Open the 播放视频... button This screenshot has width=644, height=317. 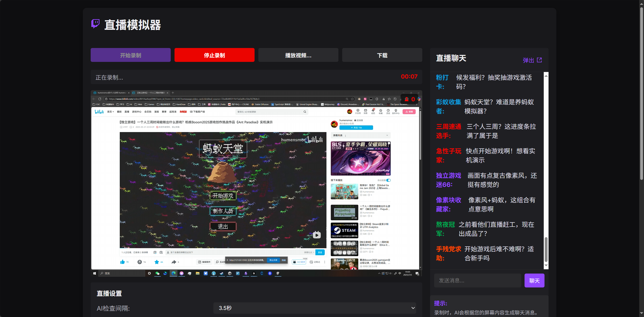point(298,55)
